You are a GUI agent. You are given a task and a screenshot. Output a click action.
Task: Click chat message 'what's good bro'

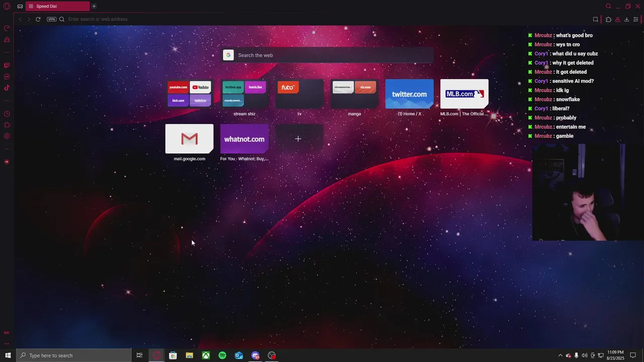(x=574, y=35)
